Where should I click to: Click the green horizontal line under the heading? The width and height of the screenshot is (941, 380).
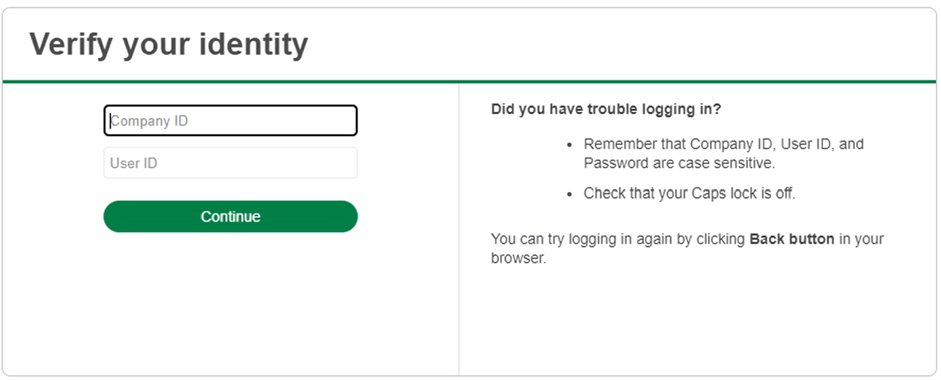click(469, 81)
